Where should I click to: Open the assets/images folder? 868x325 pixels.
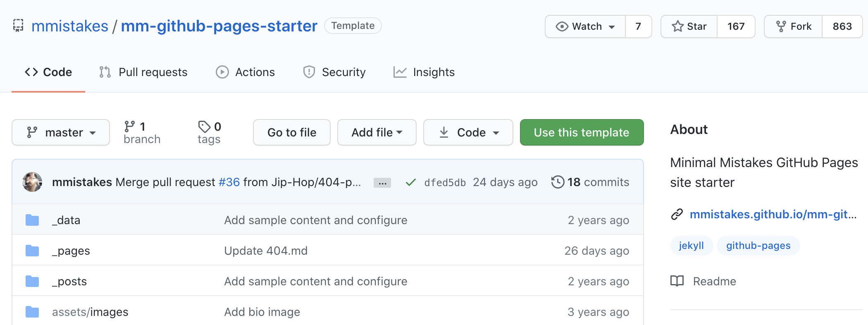click(x=90, y=312)
